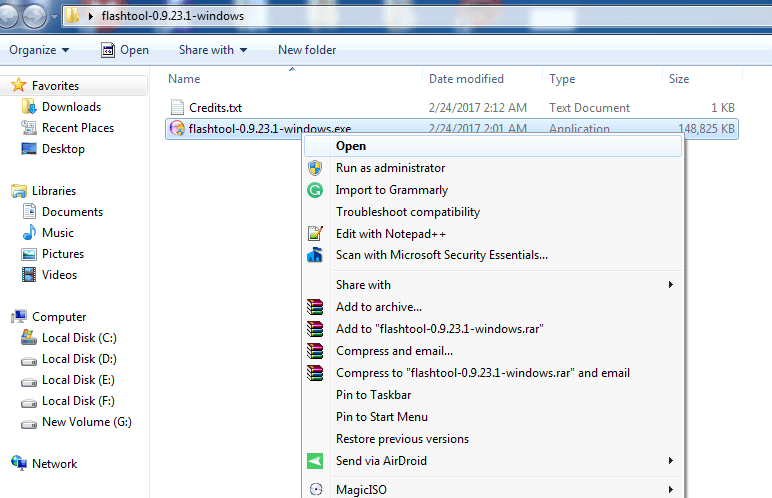Sort by Date modified column header
Screen dimensions: 772x498
[x=482, y=79]
